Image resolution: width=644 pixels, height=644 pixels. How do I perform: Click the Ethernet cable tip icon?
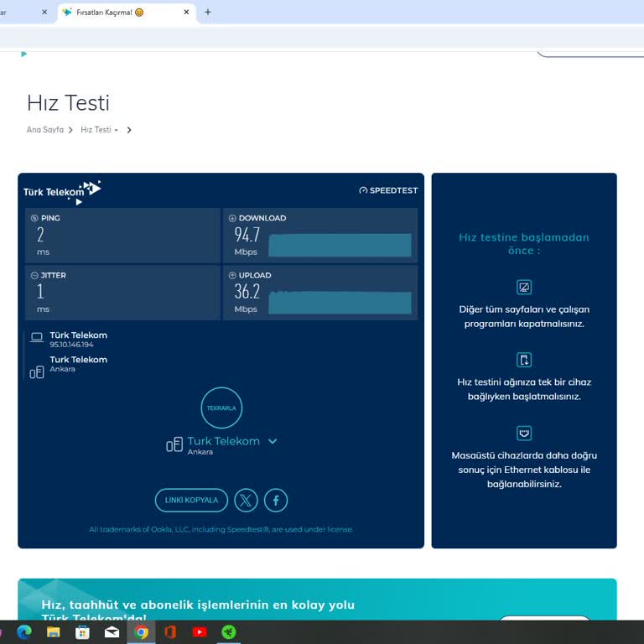point(523,433)
